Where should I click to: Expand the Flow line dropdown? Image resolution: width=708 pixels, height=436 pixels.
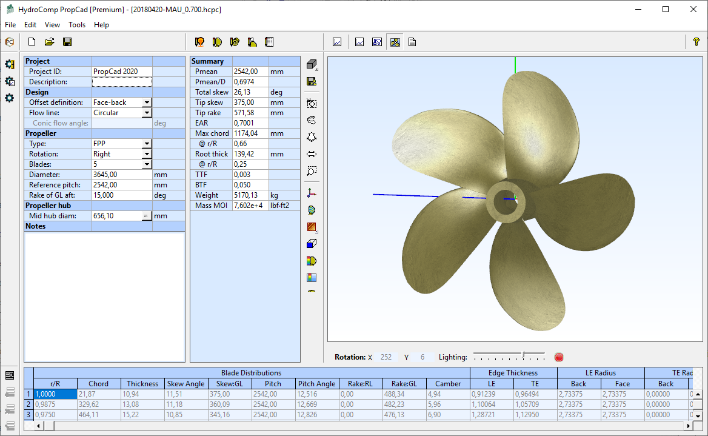[x=146, y=113]
